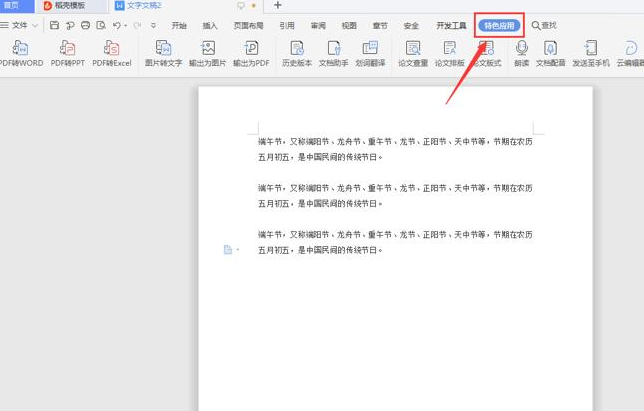Run 论文查重 plagiarism check
644x411 pixels.
[x=413, y=54]
